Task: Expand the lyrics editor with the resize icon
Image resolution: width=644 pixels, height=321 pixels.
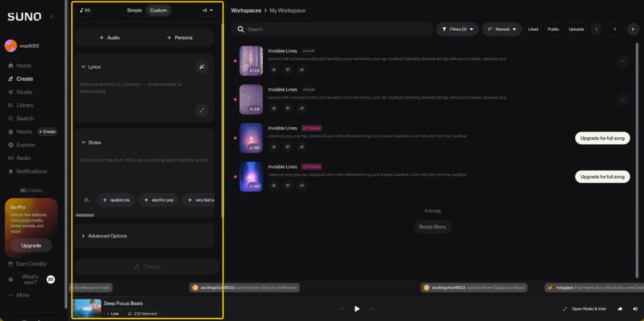Action: tap(202, 111)
